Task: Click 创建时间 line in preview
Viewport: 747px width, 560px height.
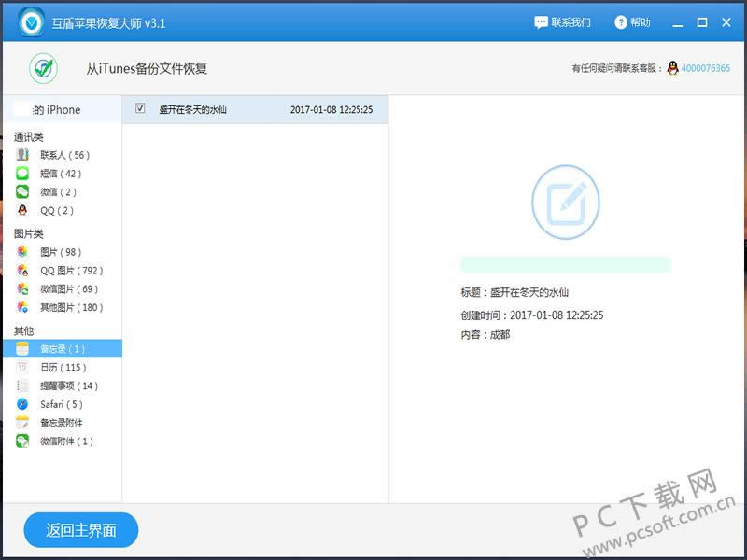Action: point(532,315)
